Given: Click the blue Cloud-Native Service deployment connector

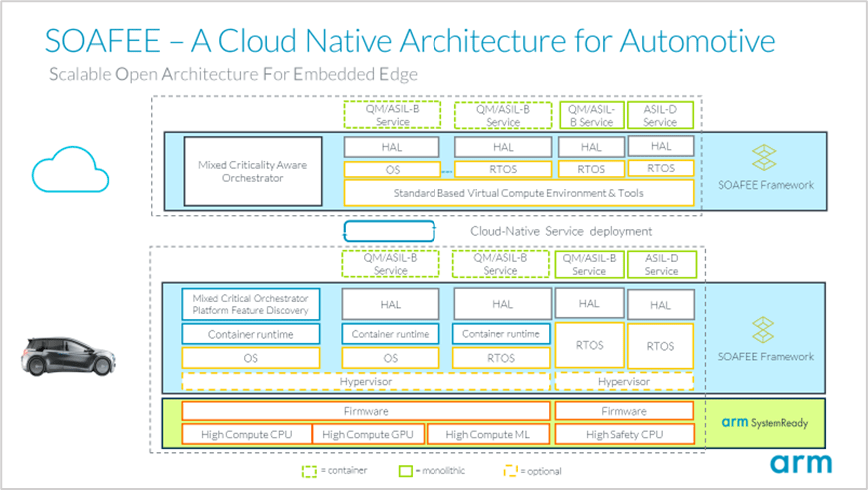Looking at the screenshot, I should [392, 231].
